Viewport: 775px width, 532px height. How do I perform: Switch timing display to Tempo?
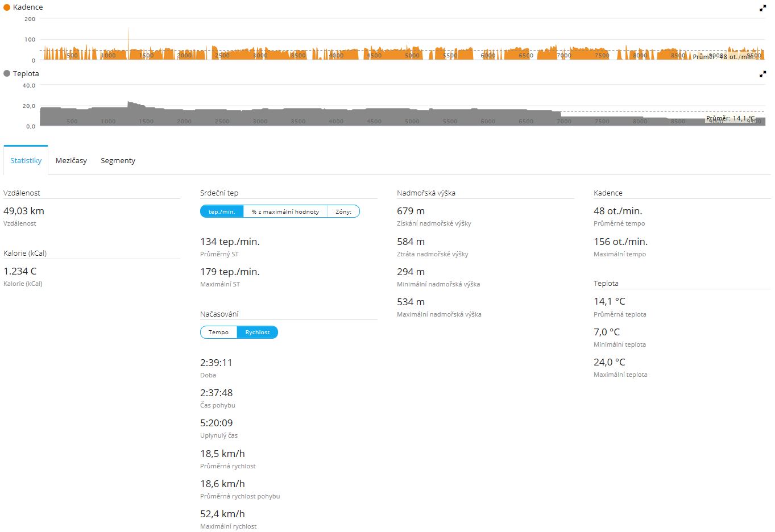tap(218, 332)
